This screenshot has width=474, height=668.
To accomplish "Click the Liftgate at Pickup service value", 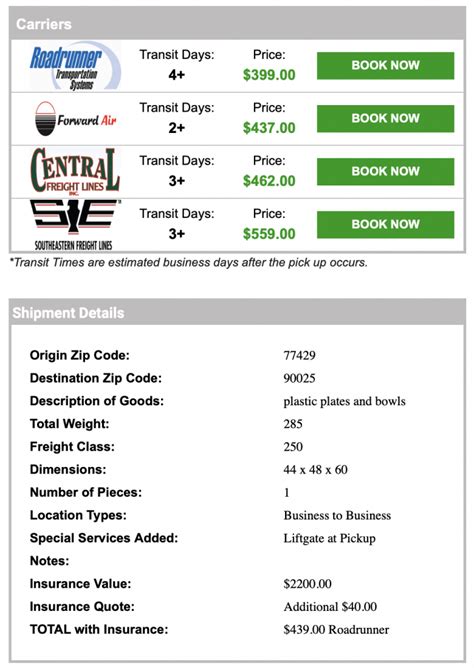I will pos(330,538).
